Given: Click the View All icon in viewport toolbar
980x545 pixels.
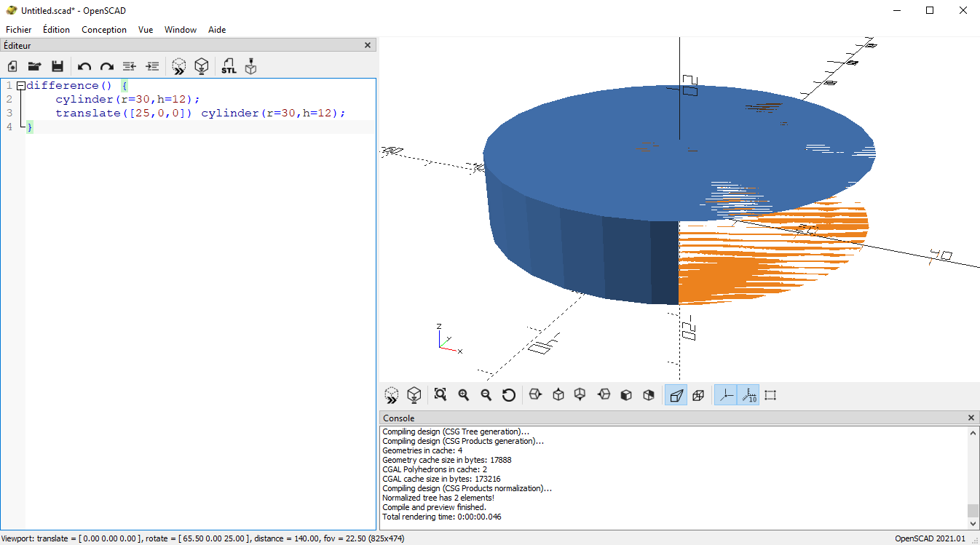Looking at the screenshot, I should click(x=440, y=395).
